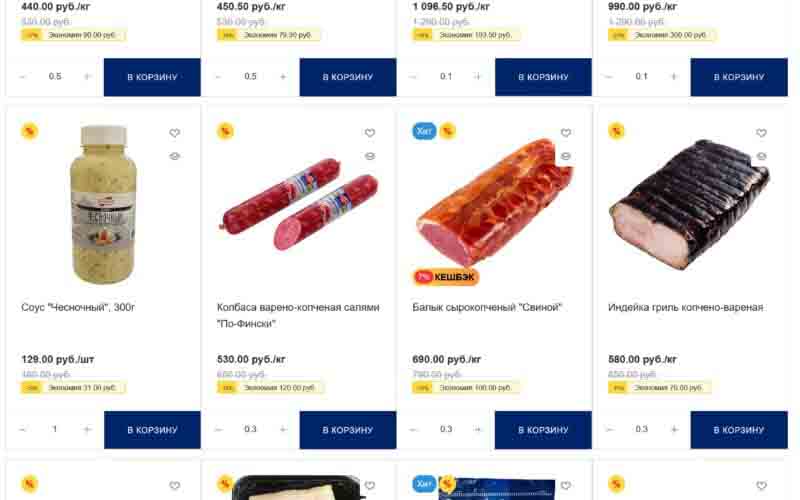Add the 990.00 руб./кг product to cart
The height and width of the screenshot is (500, 800).
point(739,77)
